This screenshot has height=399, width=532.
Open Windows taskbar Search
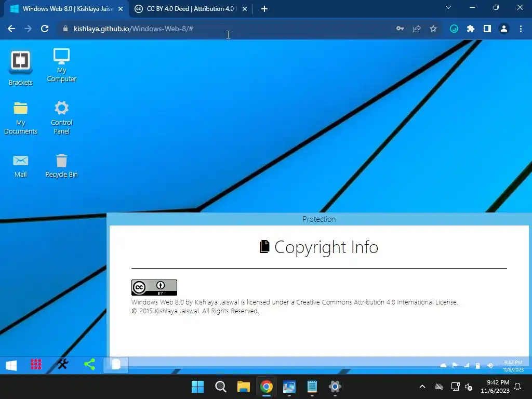[220, 387]
